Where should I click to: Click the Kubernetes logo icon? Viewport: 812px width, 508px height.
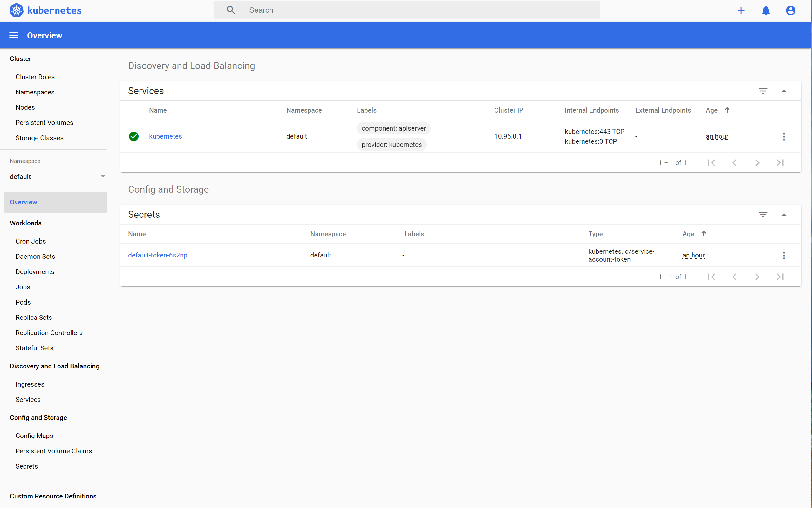16,10
